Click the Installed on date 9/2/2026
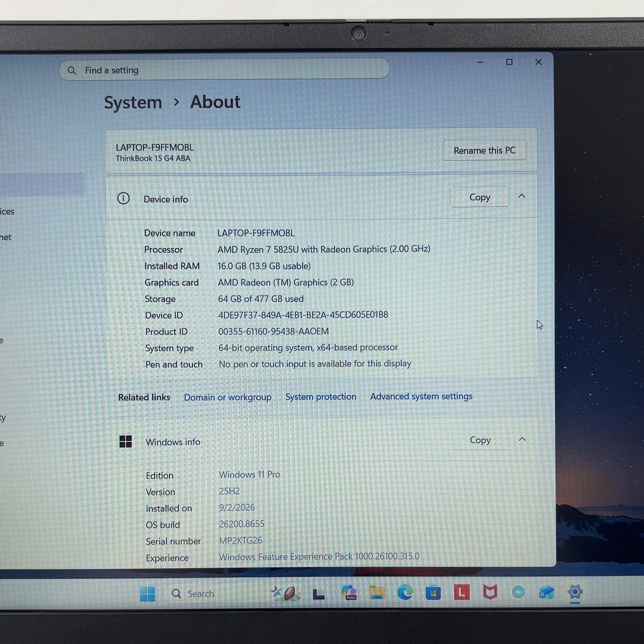 (x=237, y=508)
